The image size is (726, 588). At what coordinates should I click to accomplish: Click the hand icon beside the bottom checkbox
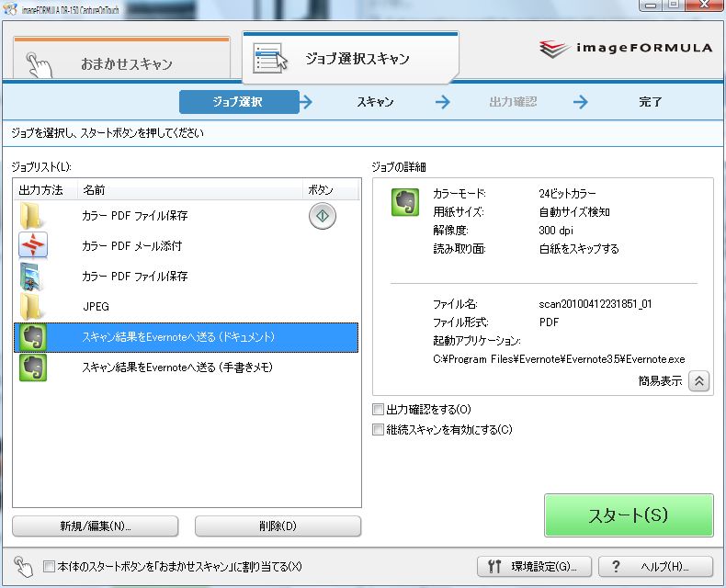(x=23, y=566)
